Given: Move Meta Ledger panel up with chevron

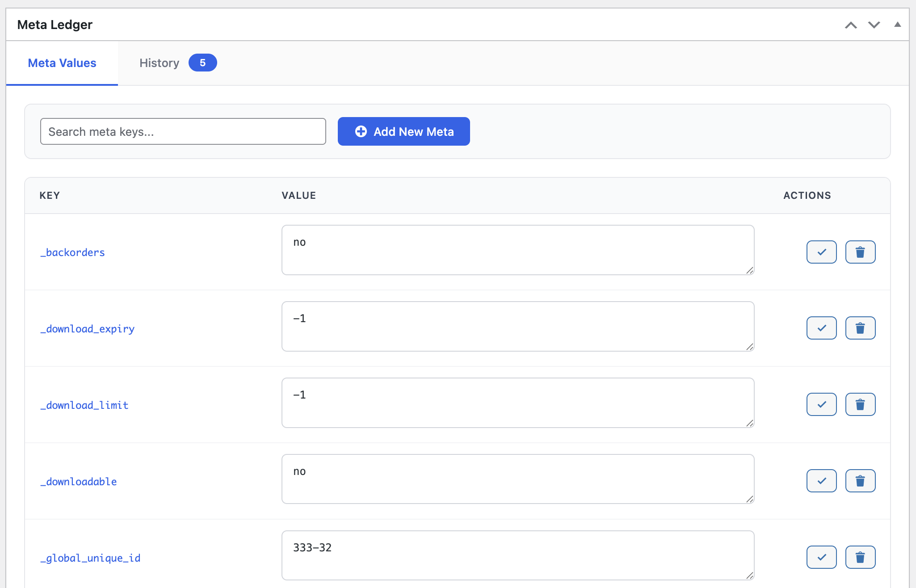Looking at the screenshot, I should (851, 25).
